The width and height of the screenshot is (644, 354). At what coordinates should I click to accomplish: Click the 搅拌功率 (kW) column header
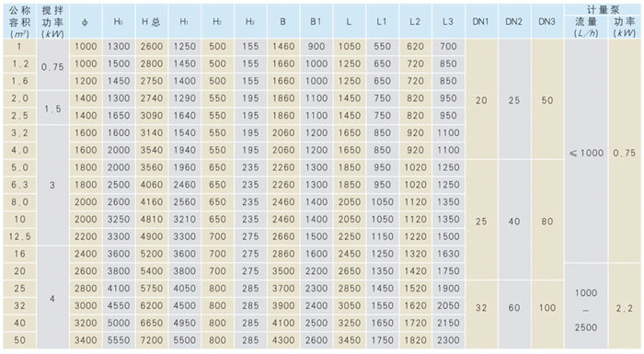click(x=52, y=22)
